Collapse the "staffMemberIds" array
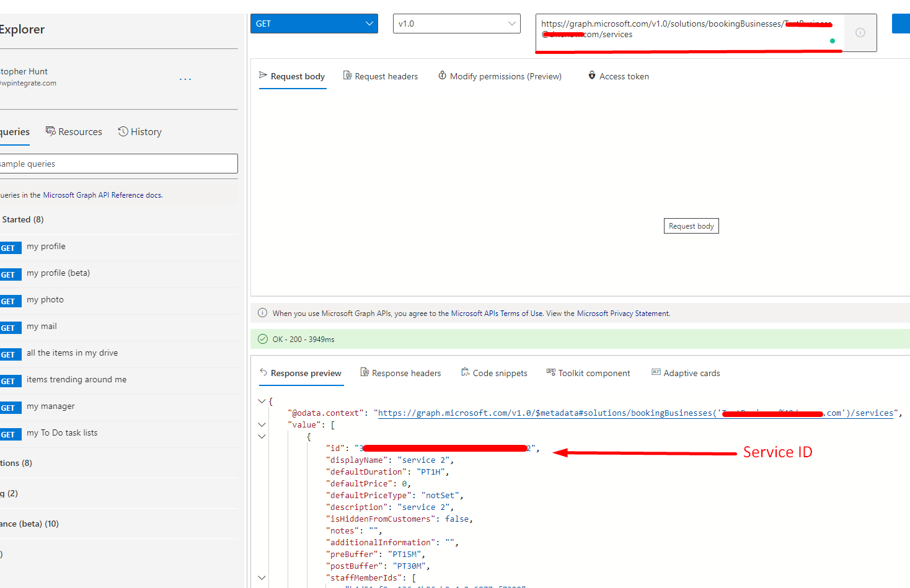910x588 pixels. [262, 578]
